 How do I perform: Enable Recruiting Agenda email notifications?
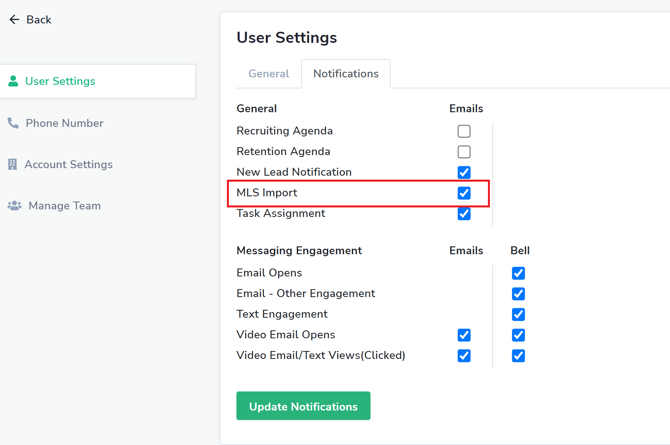(464, 131)
